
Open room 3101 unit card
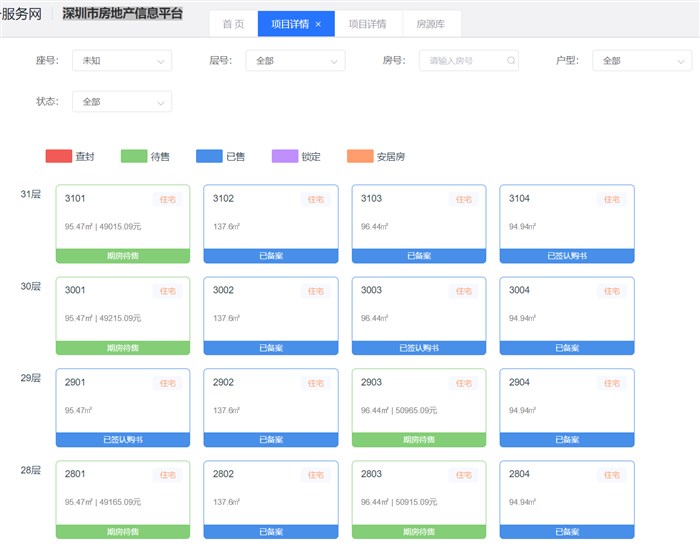click(x=122, y=216)
